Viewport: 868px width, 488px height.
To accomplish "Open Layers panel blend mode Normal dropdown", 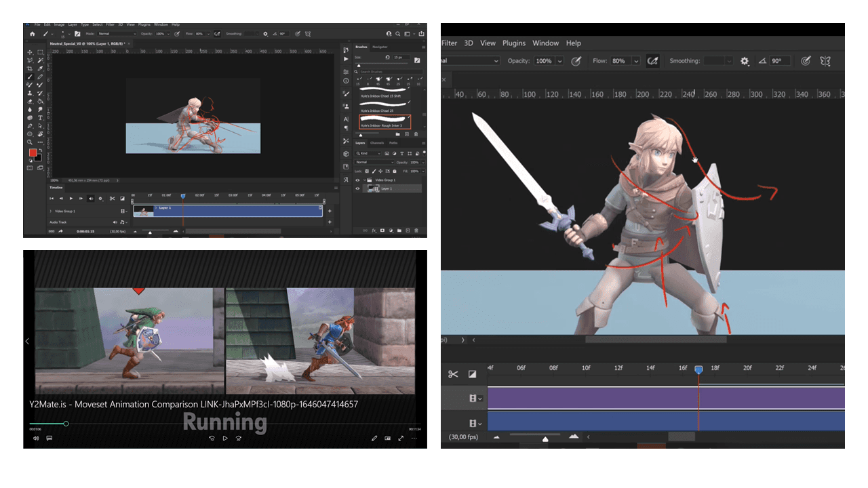I will [374, 162].
